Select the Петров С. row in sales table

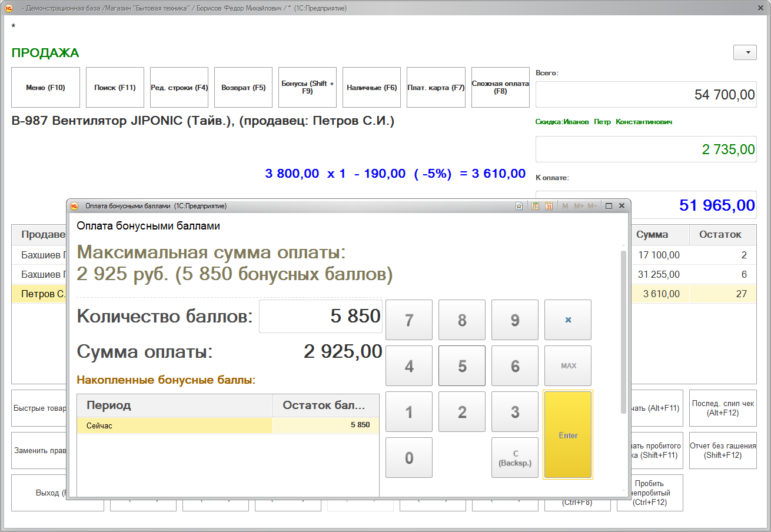coord(39,294)
